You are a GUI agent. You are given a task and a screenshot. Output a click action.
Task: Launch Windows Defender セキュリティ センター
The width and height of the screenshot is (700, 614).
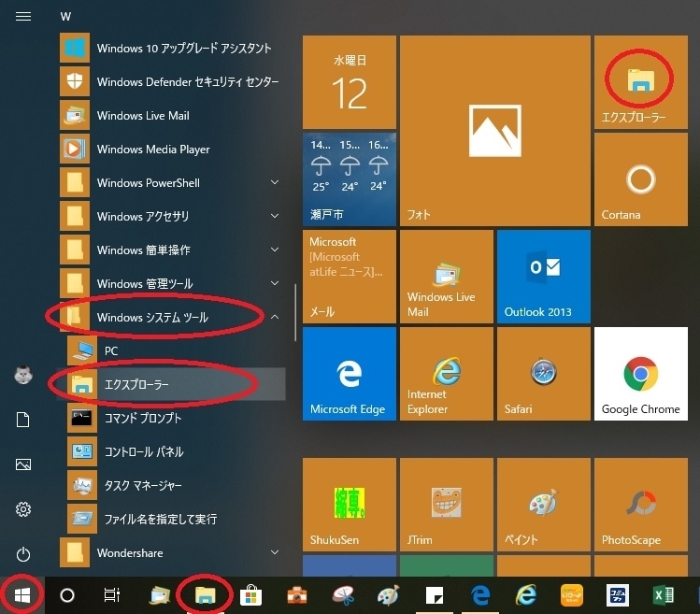[x=172, y=81]
